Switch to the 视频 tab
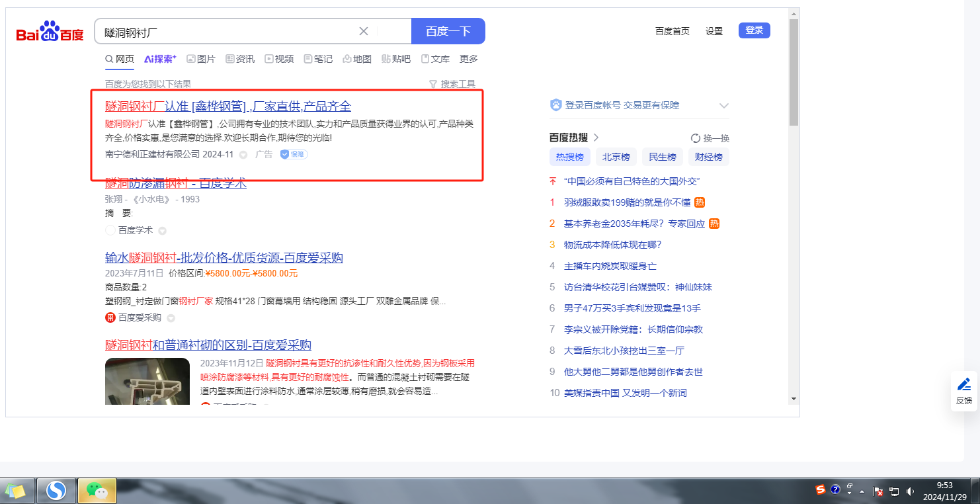This screenshot has width=980, height=504. pyautogui.click(x=279, y=59)
